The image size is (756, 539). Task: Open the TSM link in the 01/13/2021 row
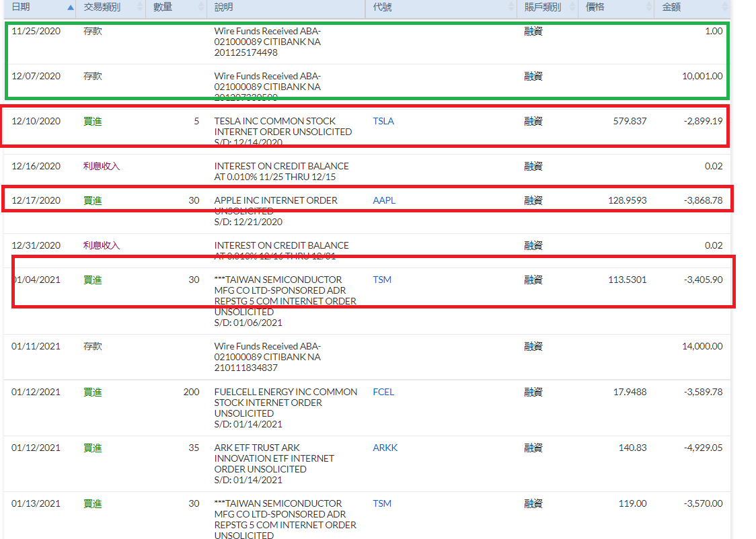(382, 504)
